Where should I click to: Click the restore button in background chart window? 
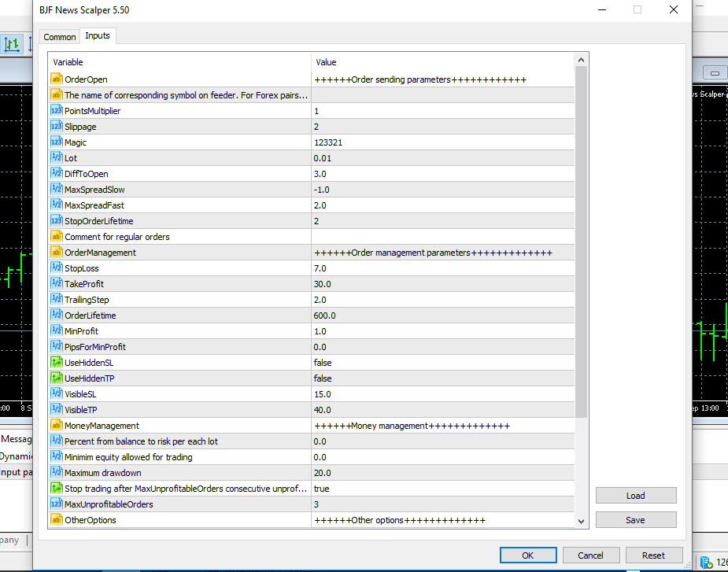click(x=715, y=73)
